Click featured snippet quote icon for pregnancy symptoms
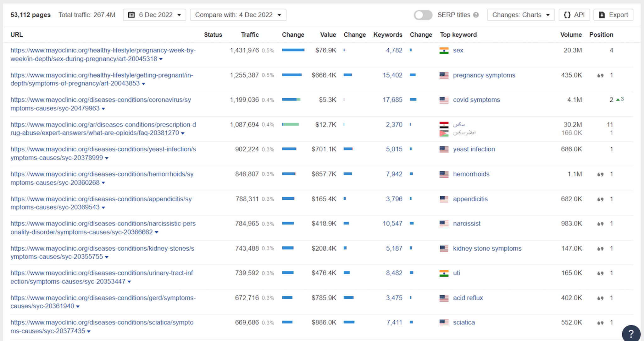 (x=600, y=75)
